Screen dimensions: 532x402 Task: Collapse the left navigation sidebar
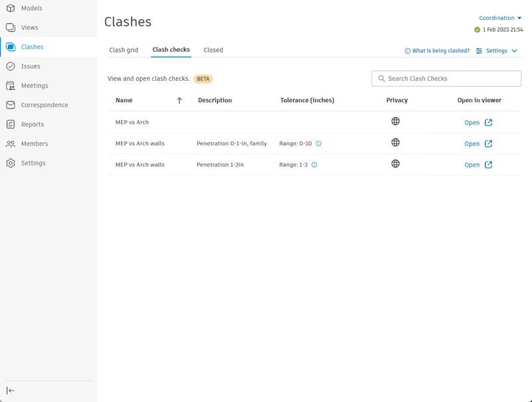[x=11, y=391]
